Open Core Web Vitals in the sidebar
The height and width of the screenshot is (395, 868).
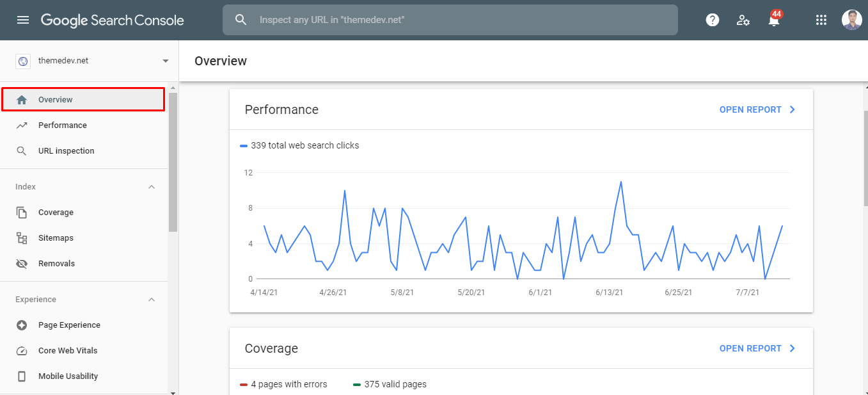coord(84,351)
